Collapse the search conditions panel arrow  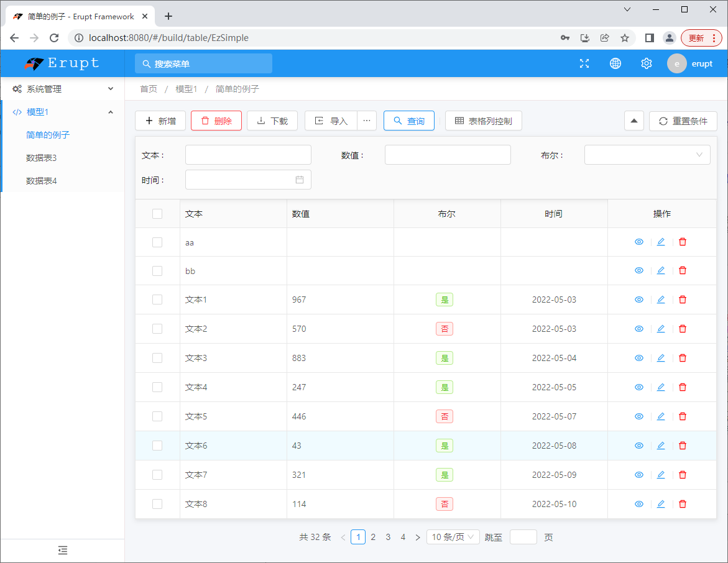[x=634, y=121]
